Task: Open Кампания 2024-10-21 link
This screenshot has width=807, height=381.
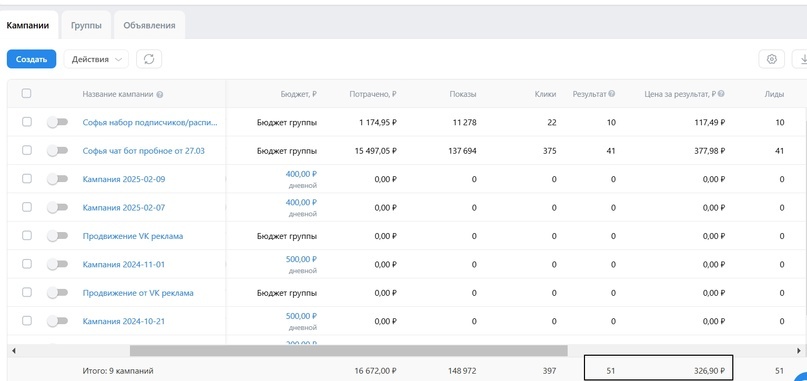Action: (x=124, y=321)
